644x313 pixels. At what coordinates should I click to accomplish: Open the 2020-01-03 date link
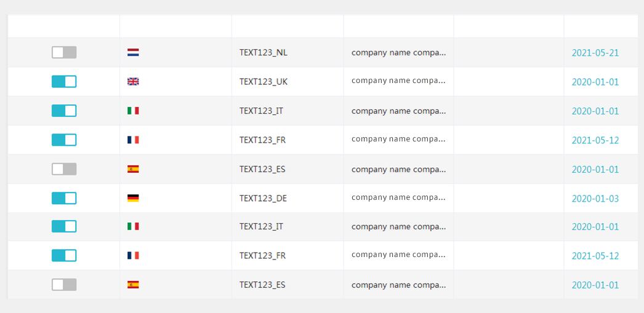click(x=595, y=199)
